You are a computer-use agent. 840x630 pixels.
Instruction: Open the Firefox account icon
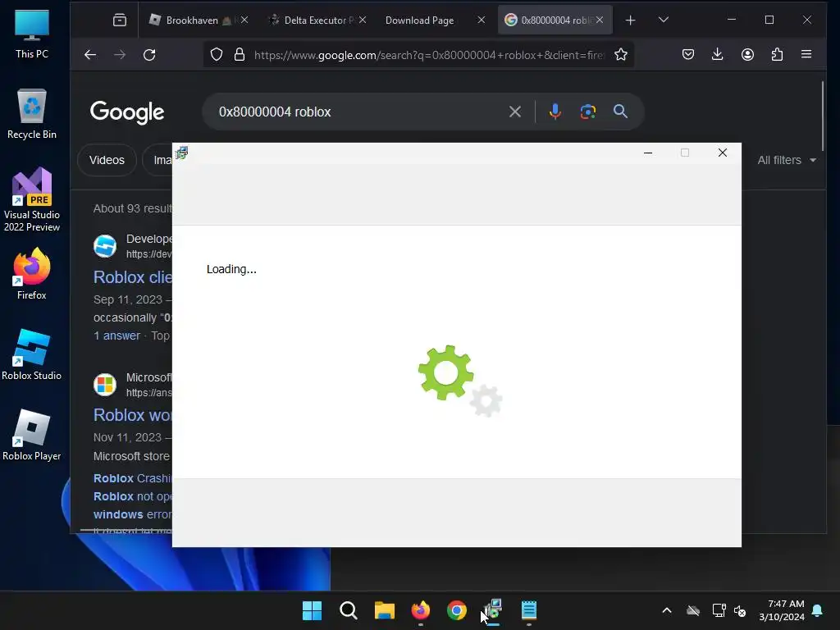tap(748, 55)
